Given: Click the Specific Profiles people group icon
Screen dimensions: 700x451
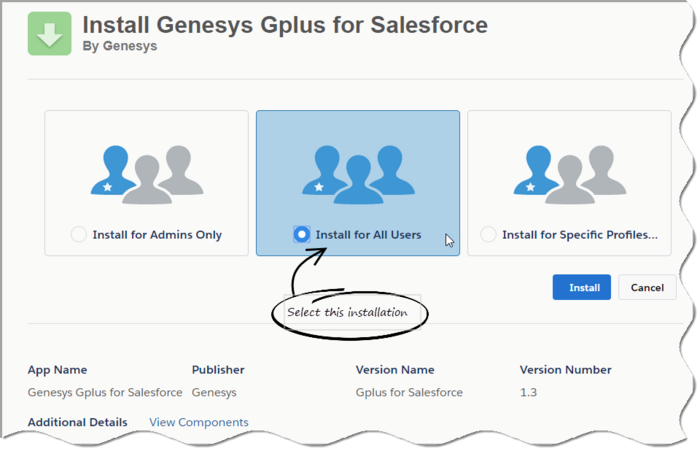Looking at the screenshot, I should pyautogui.click(x=569, y=172).
